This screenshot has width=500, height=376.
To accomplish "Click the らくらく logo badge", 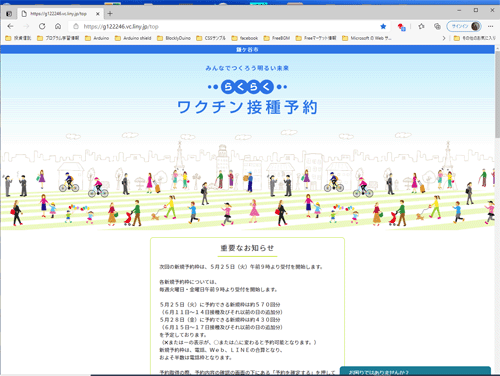I will point(247,87).
